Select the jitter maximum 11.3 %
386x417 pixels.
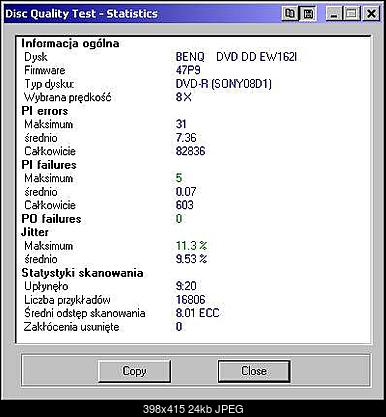click(x=191, y=246)
